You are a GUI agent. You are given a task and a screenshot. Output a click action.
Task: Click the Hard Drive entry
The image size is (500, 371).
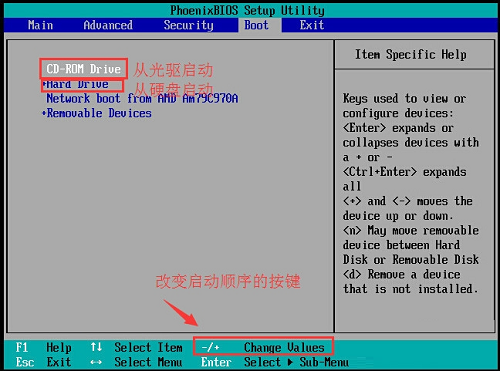click(x=77, y=84)
